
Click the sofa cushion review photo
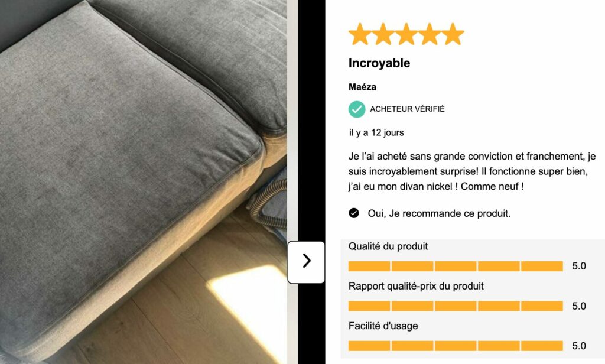(143, 182)
